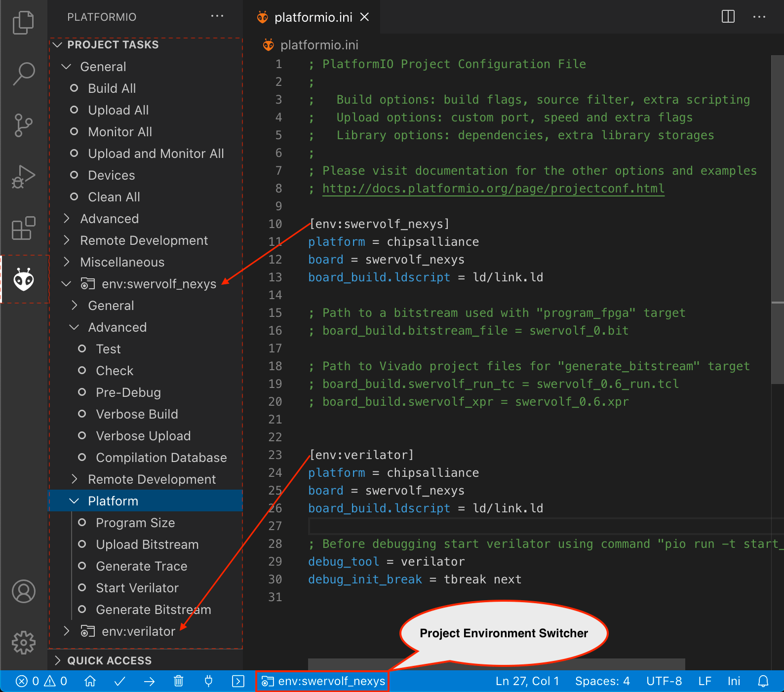The height and width of the screenshot is (692, 784).
Task: Run Build All task
Action: click(x=146, y=88)
